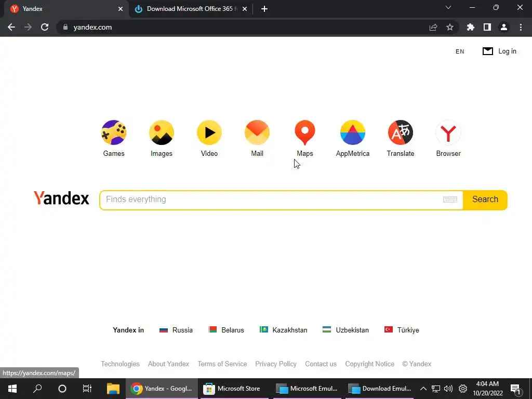Open Yandex Video icon

click(209, 132)
